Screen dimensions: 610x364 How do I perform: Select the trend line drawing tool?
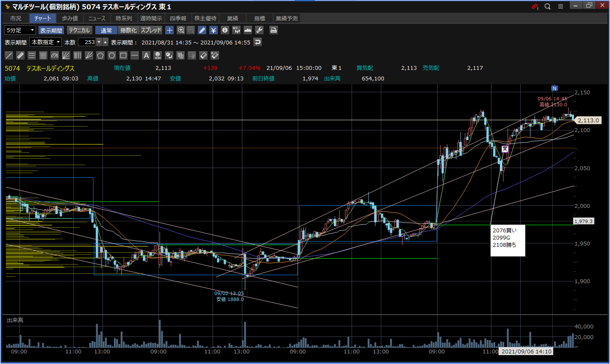[x=9, y=55]
